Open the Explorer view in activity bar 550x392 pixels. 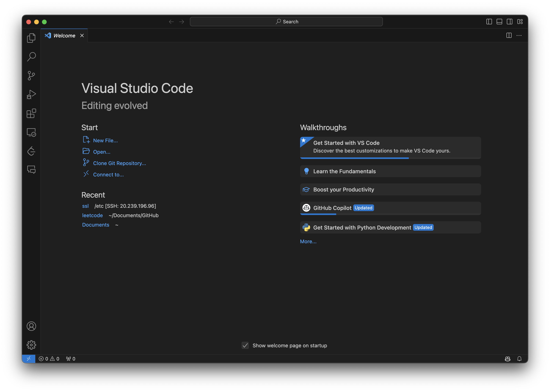pos(31,38)
